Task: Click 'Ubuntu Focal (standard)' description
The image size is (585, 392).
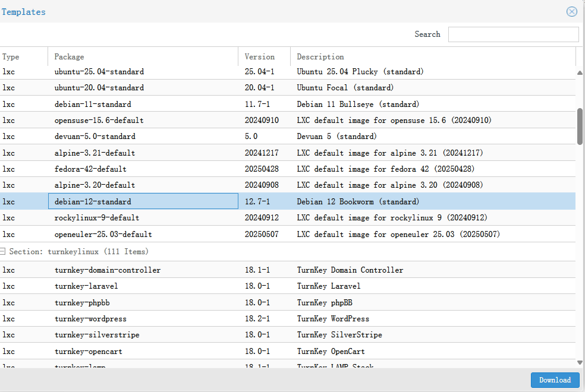Action: click(345, 88)
